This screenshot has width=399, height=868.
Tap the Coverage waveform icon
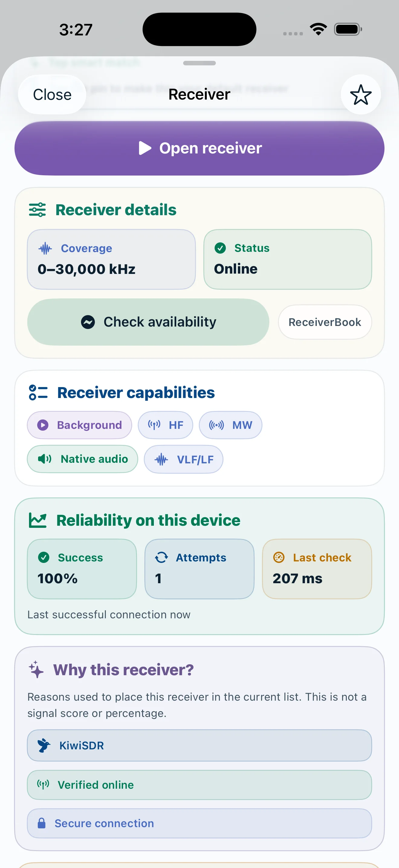pos(45,249)
